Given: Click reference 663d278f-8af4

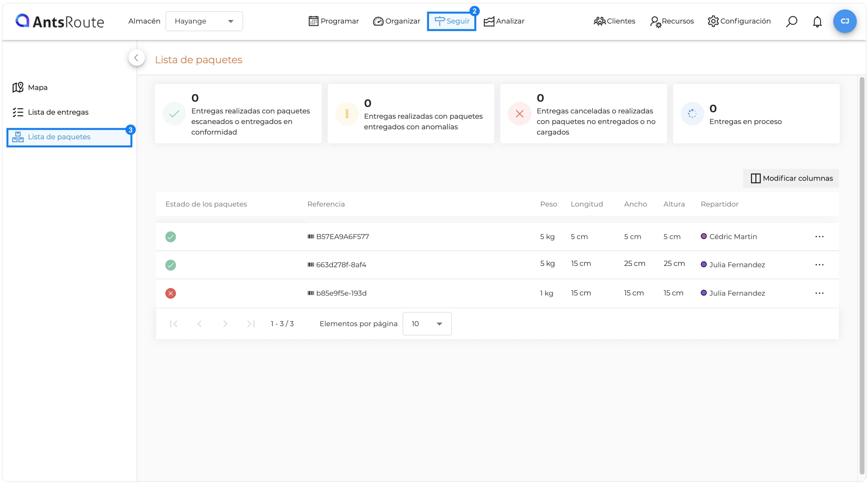Looking at the screenshot, I should point(341,265).
